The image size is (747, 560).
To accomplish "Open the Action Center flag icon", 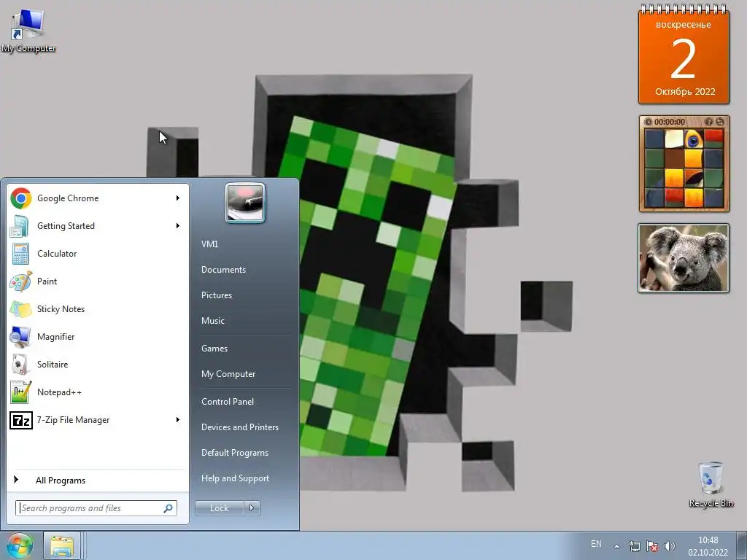I will coord(652,545).
